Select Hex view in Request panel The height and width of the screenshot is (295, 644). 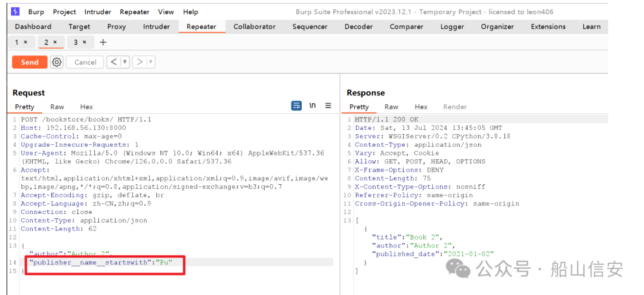tap(86, 107)
